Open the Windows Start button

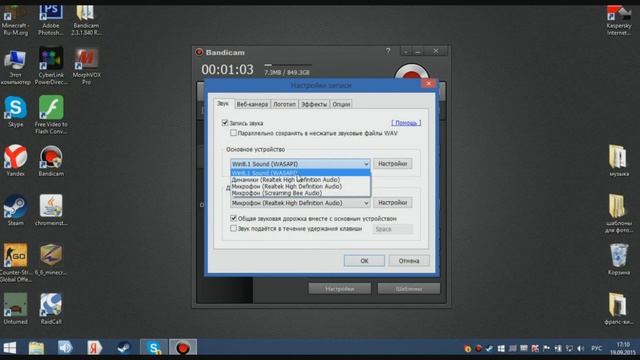[9, 348]
